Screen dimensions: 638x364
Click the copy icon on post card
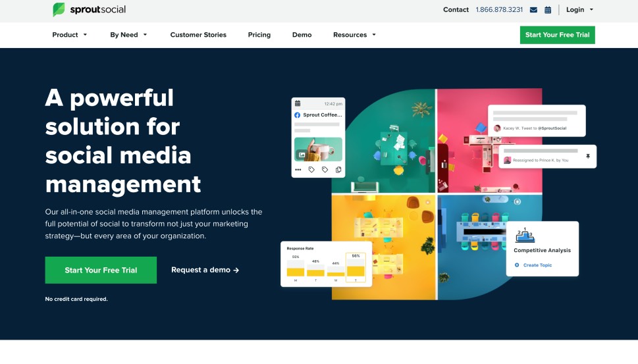tap(338, 170)
